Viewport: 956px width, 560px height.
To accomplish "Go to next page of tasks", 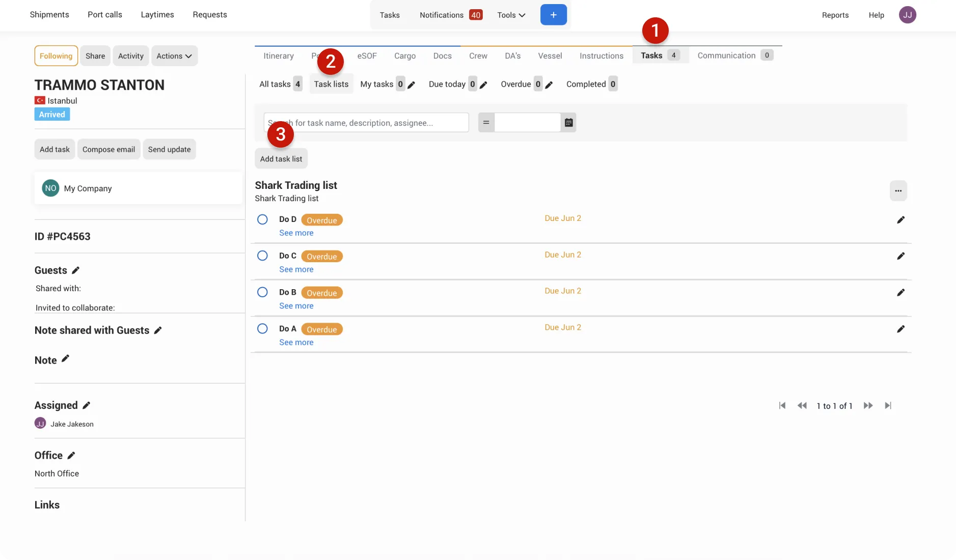I will point(868,406).
